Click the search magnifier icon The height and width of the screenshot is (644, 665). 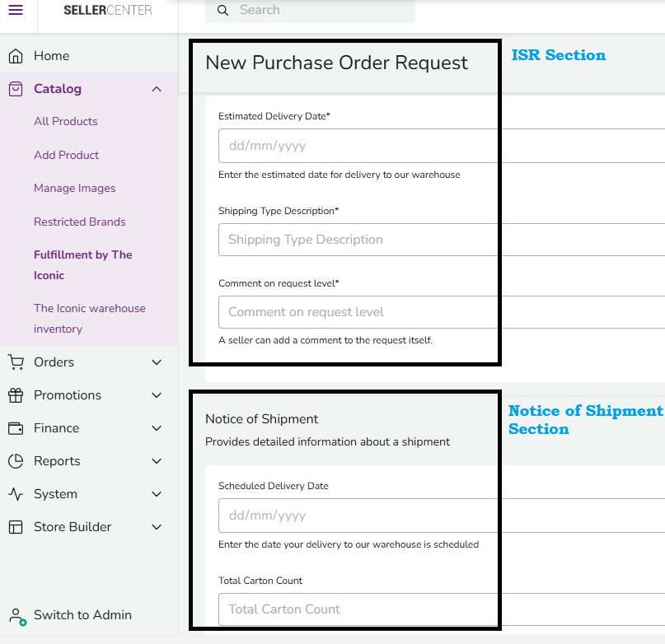pos(222,11)
